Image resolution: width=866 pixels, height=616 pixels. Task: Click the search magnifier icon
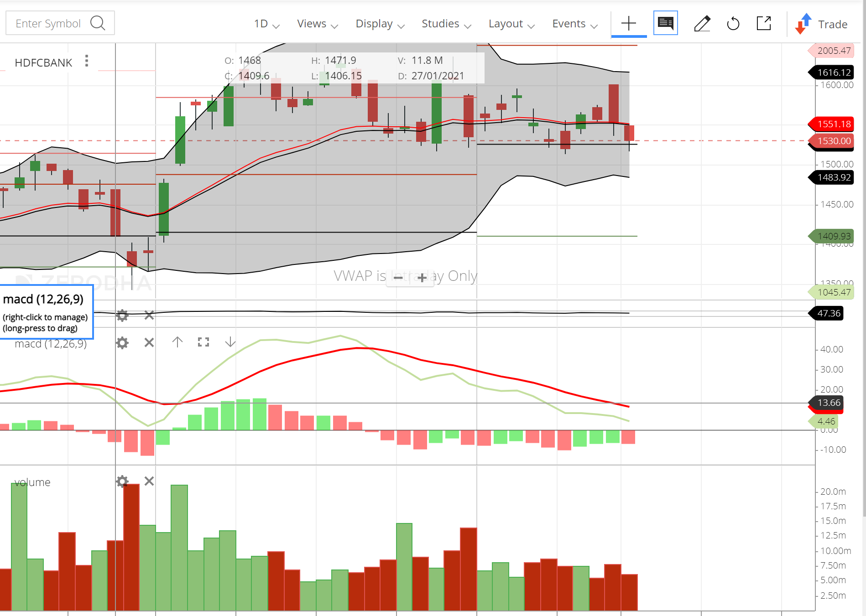point(98,23)
